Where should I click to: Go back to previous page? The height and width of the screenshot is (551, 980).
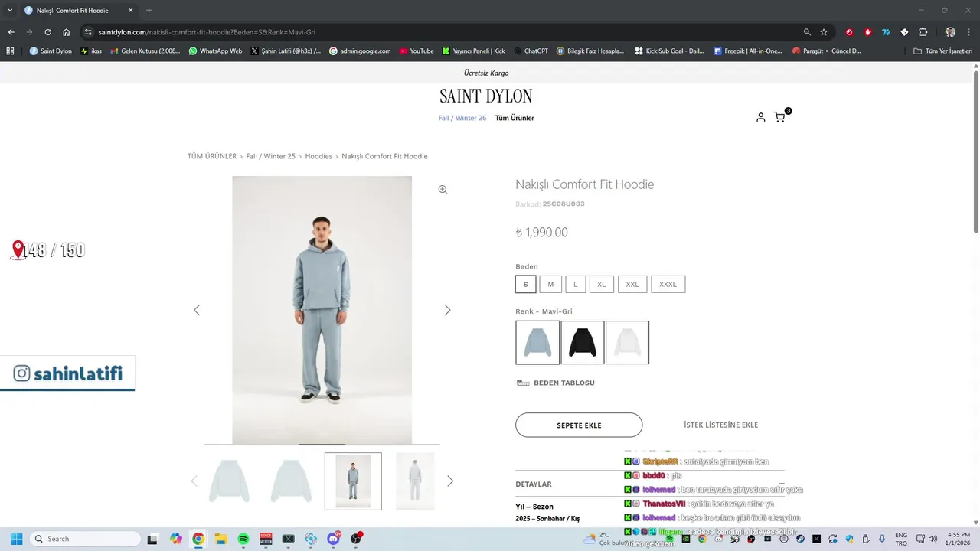tap(11, 32)
